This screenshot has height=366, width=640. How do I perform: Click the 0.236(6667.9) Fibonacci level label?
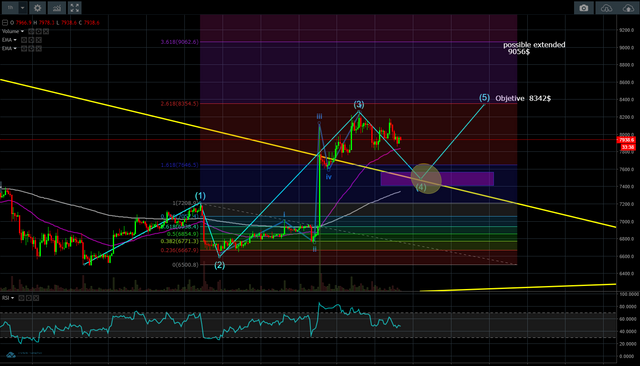(x=180, y=251)
